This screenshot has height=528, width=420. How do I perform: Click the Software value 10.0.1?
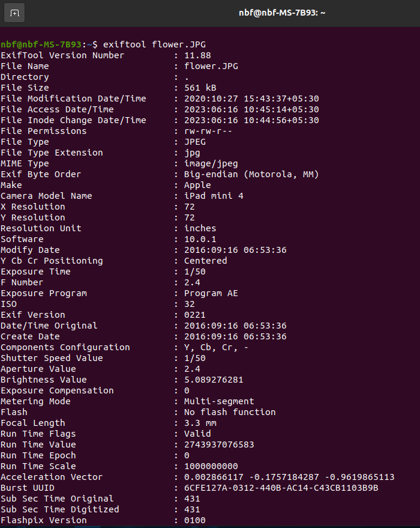[x=200, y=239]
